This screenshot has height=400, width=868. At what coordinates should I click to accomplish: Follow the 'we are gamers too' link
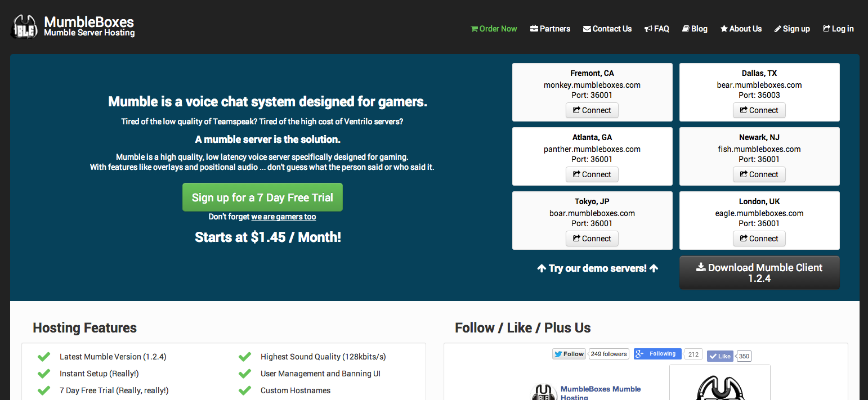point(284,217)
